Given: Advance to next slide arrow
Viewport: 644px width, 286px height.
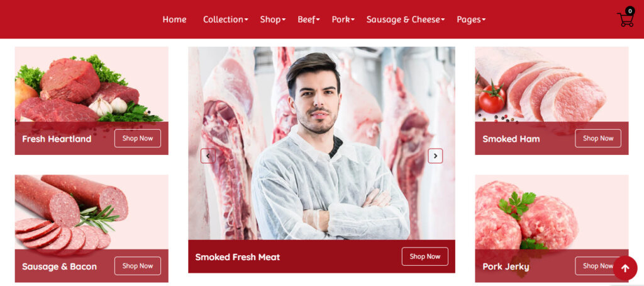Looking at the screenshot, I should coord(435,156).
